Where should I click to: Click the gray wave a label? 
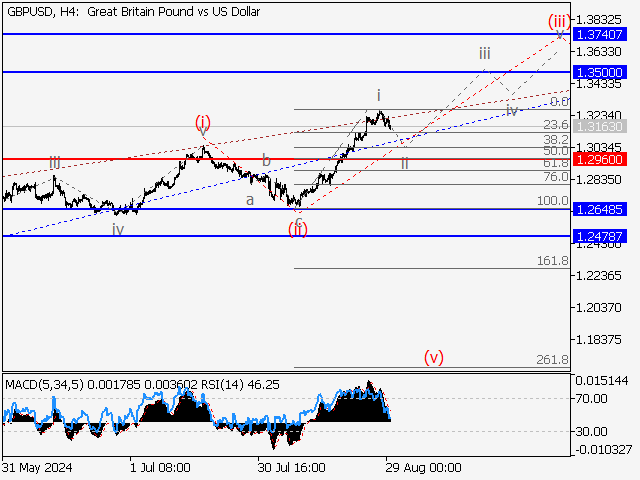(x=250, y=200)
